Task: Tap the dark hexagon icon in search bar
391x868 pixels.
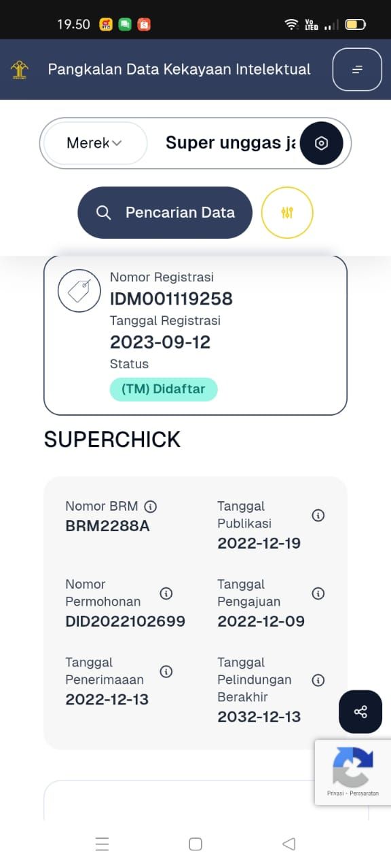Action: tap(322, 143)
